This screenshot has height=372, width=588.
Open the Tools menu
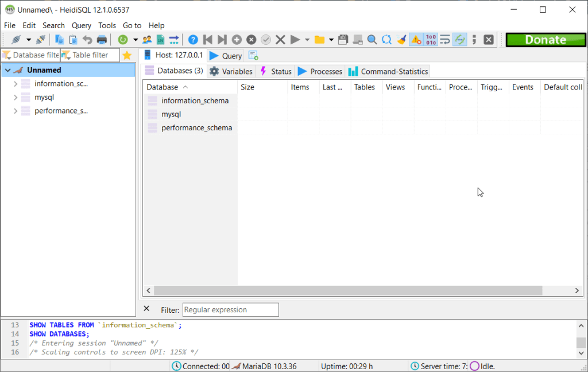(x=107, y=25)
